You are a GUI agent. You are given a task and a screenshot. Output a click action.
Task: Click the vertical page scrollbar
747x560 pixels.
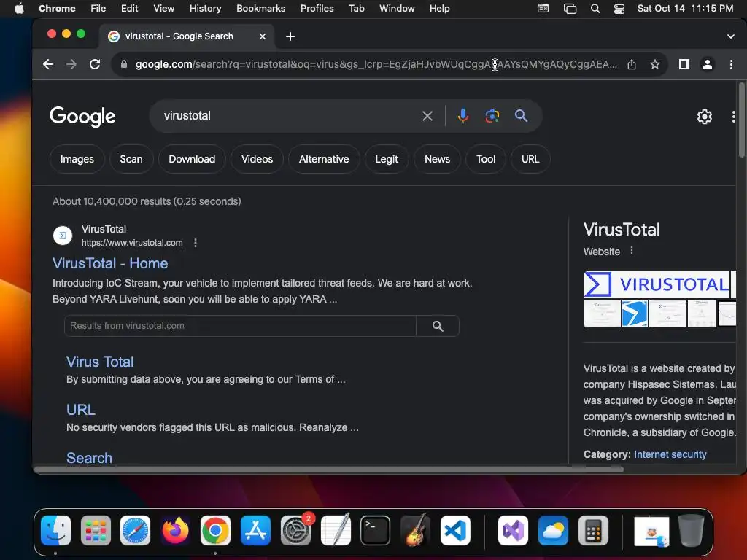(741, 120)
